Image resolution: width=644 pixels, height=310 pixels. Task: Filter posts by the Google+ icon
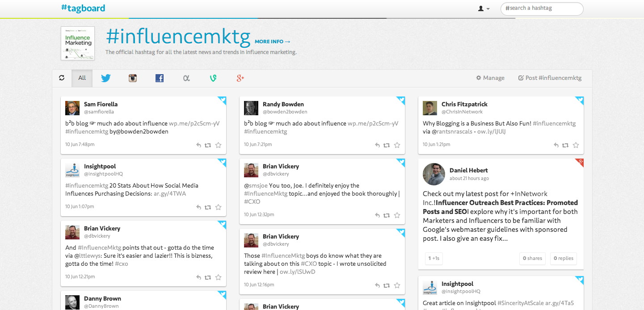pos(240,78)
